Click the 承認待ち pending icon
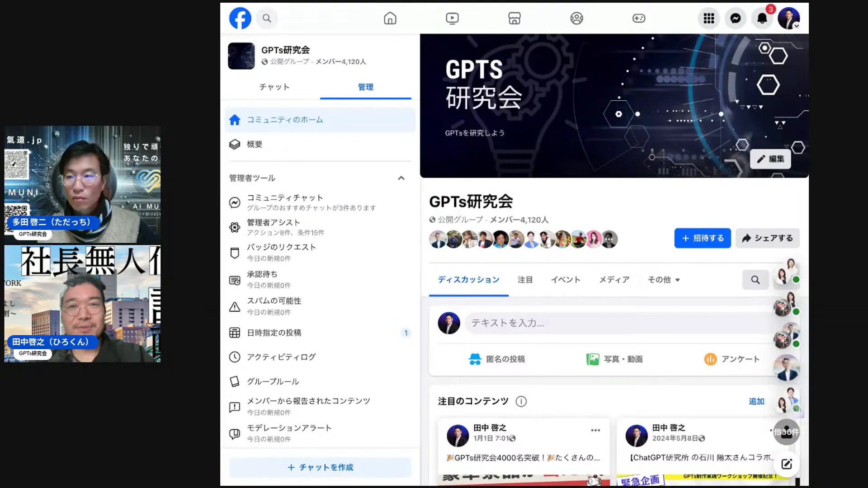 click(x=235, y=280)
